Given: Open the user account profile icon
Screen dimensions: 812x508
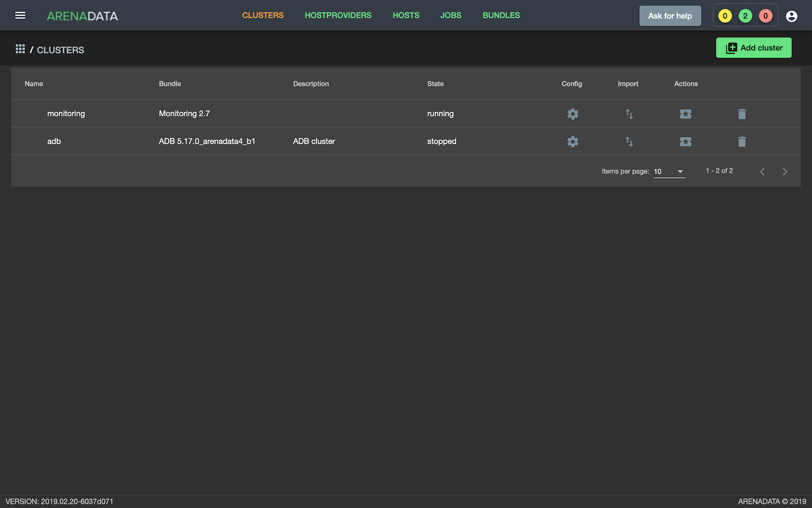Looking at the screenshot, I should pos(791,16).
